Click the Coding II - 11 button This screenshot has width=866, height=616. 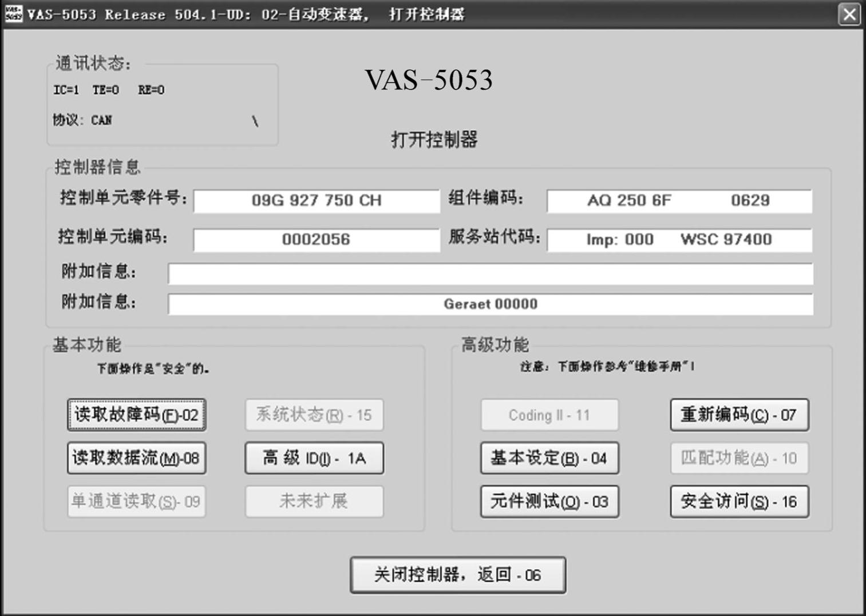click(549, 415)
